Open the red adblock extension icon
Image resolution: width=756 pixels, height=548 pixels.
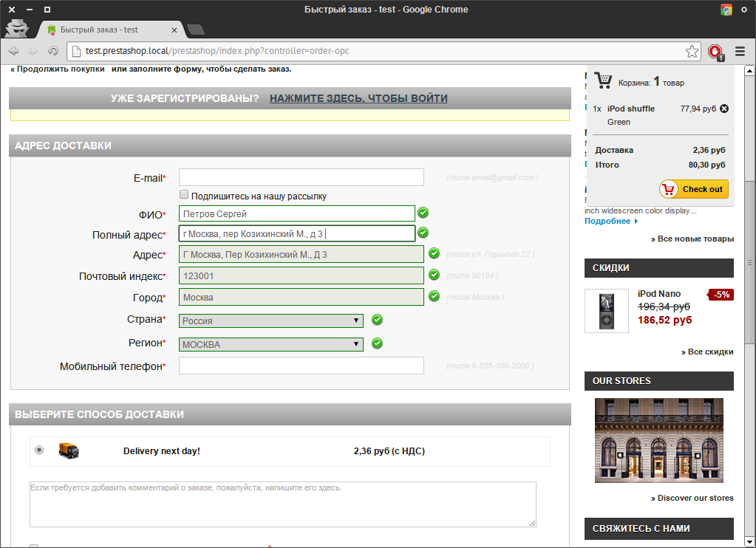(x=715, y=52)
